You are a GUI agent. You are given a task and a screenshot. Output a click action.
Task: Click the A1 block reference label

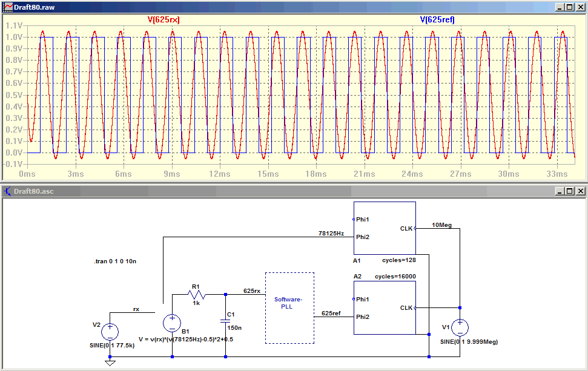click(357, 260)
